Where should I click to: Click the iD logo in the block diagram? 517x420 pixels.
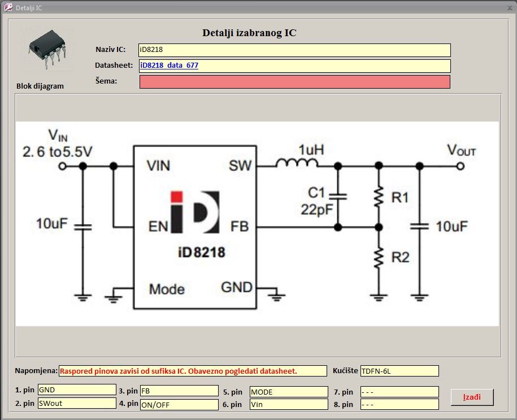point(194,212)
